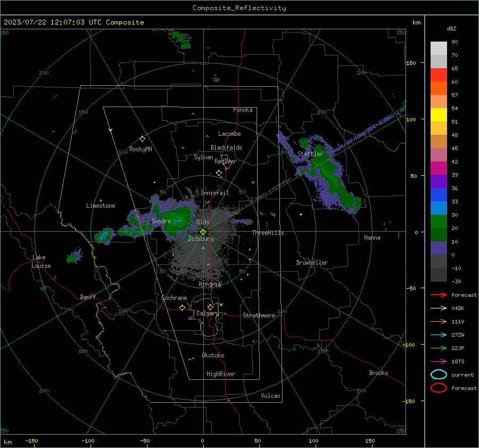The height and width of the screenshot is (448, 479).
Task: Click the Airdrie city label
Action: tap(210, 284)
